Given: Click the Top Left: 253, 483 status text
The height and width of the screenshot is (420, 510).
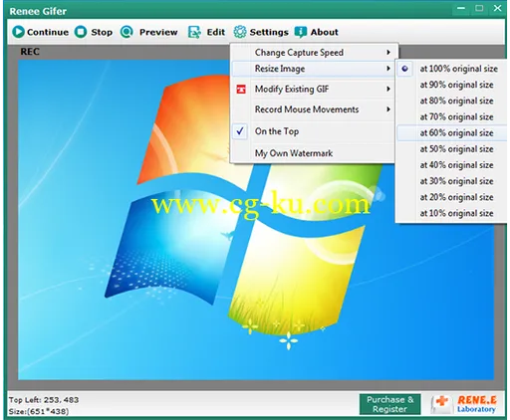Looking at the screenshot, I should tap(44, 400).
